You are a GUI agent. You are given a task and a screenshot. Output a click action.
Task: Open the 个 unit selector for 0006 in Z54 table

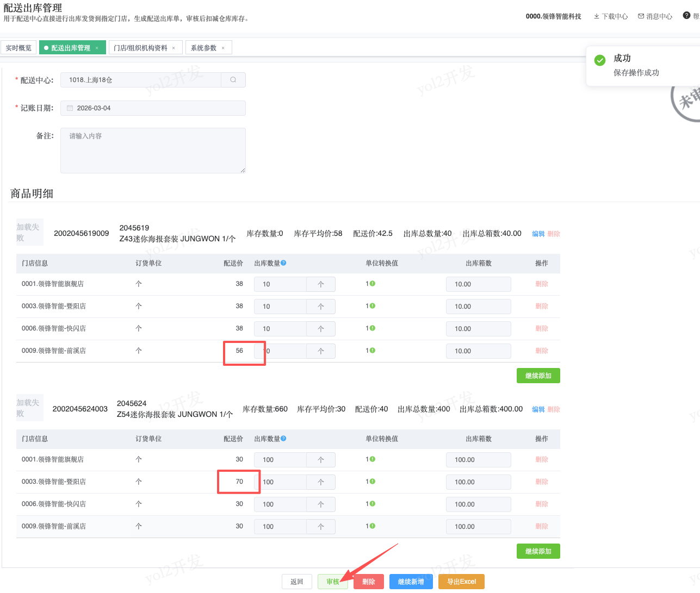pos(321,504)
